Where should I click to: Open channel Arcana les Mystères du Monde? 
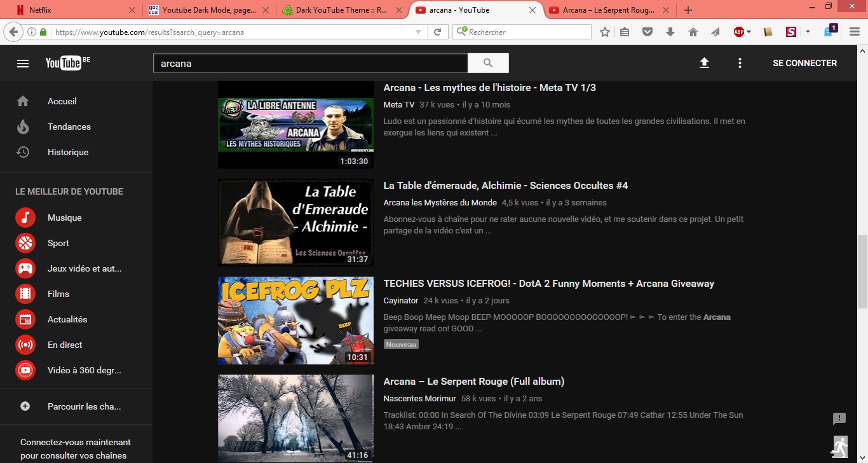(440, 203)
